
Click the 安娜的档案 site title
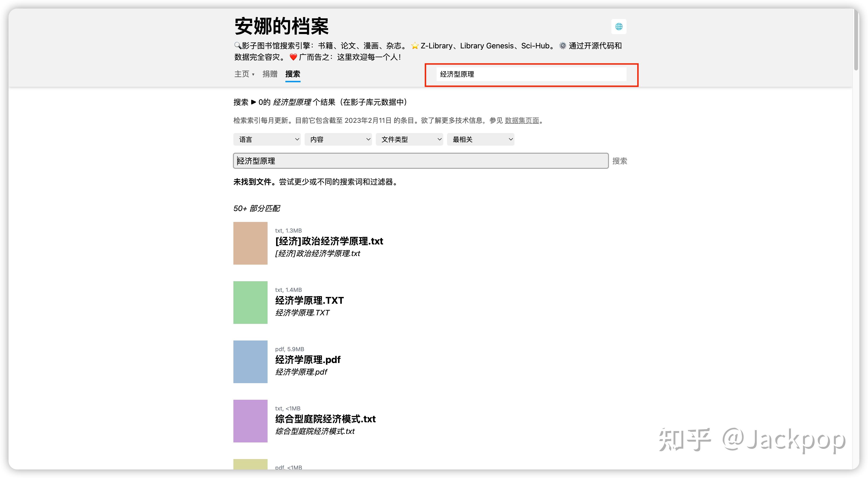point(282,27)
